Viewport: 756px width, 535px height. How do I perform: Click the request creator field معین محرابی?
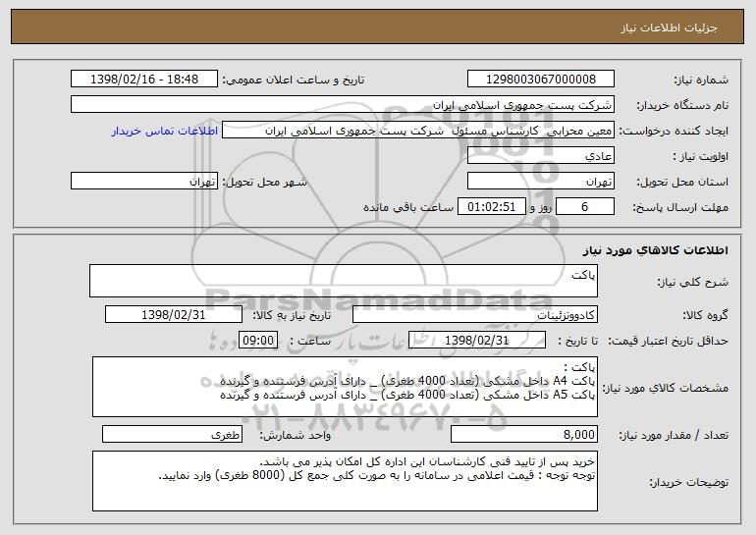[x=418, y=131]
